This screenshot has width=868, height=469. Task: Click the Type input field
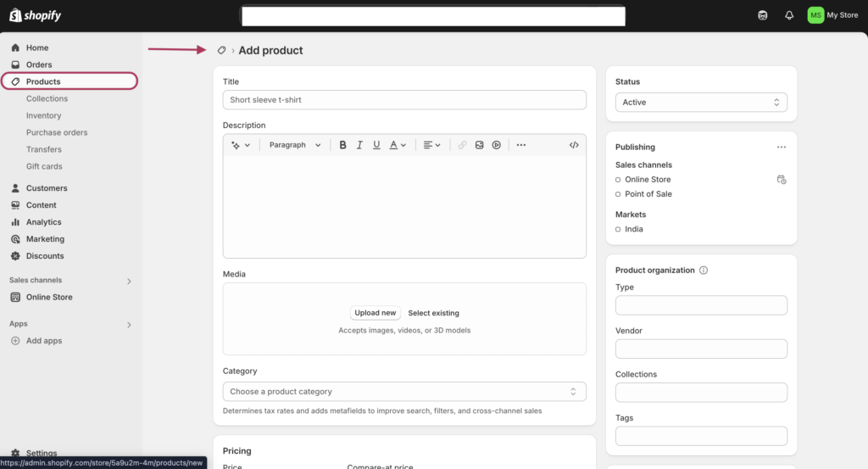(701, 305)
